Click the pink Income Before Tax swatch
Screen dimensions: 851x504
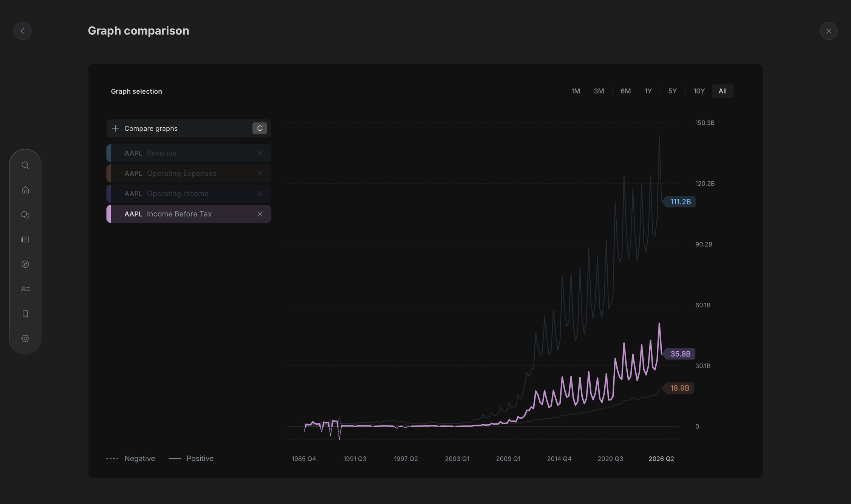point(109,214)
